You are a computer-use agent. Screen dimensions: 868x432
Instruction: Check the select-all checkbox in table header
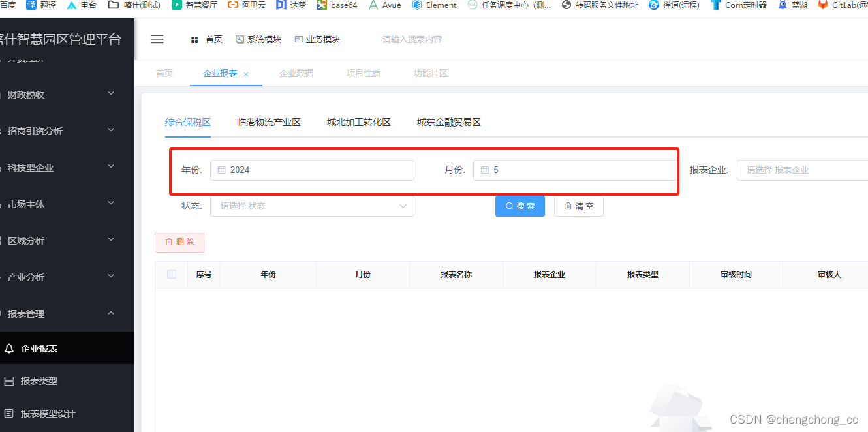[x=171, y=274]
